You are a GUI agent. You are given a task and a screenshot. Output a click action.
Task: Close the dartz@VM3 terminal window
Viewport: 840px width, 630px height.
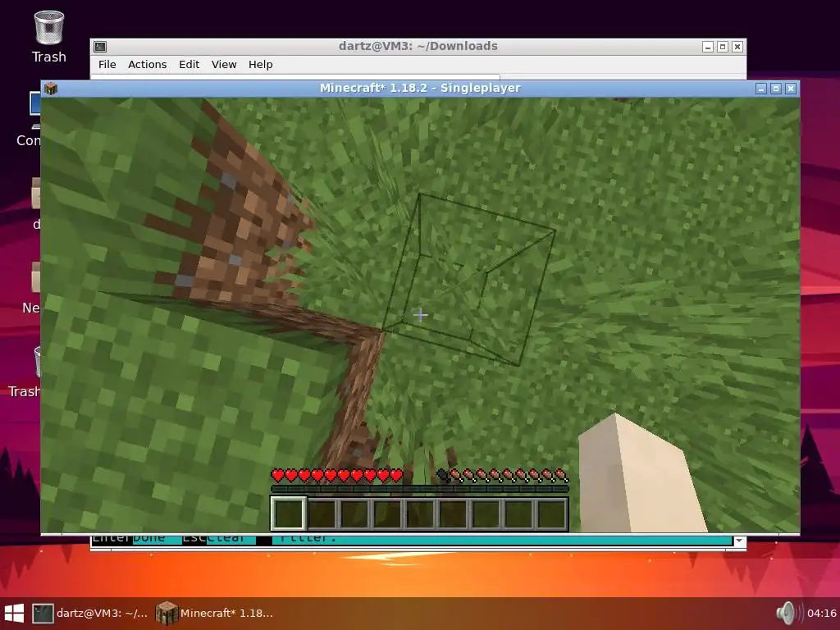[737, 47]
